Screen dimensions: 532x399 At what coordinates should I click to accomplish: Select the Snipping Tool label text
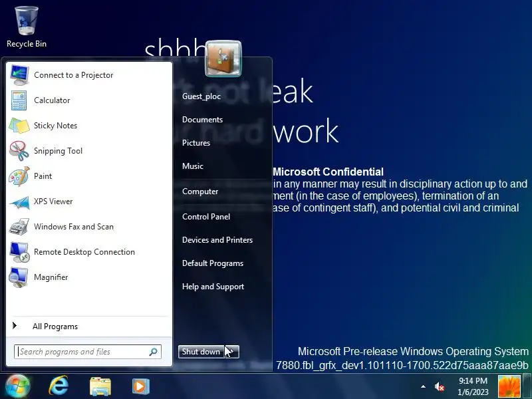[58, 151]
